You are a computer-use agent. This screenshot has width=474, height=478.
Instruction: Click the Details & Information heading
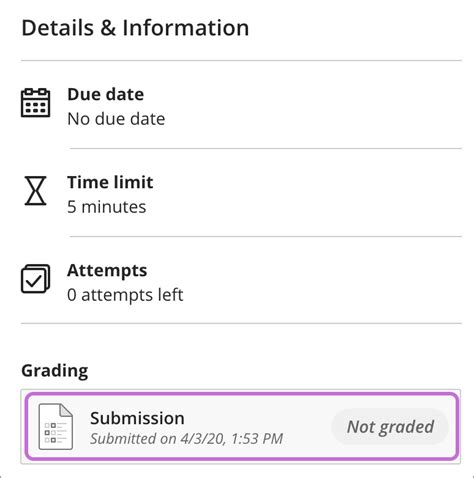click(135, 27)
